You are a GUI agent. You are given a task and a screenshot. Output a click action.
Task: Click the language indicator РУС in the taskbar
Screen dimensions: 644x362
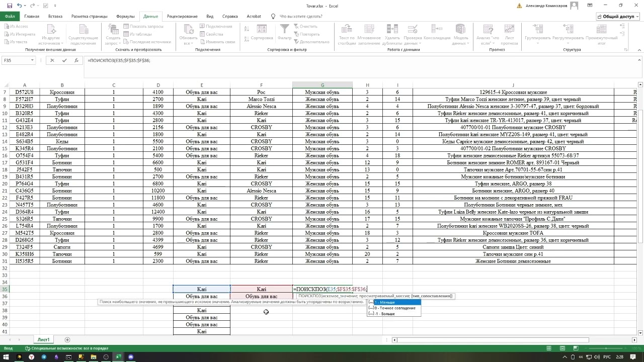(x=607, y=357)
